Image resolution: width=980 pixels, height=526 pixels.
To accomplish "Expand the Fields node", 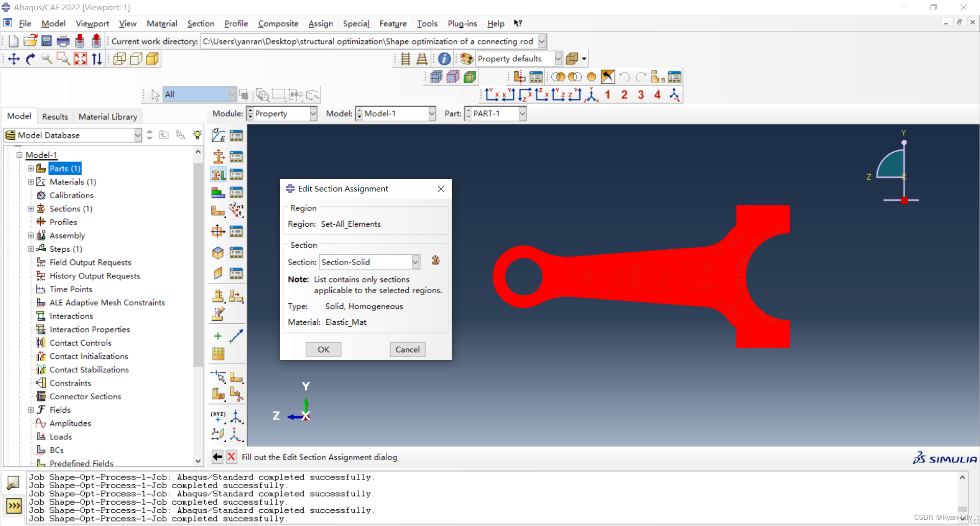I will pyautogui.click(x=31, y=410).
